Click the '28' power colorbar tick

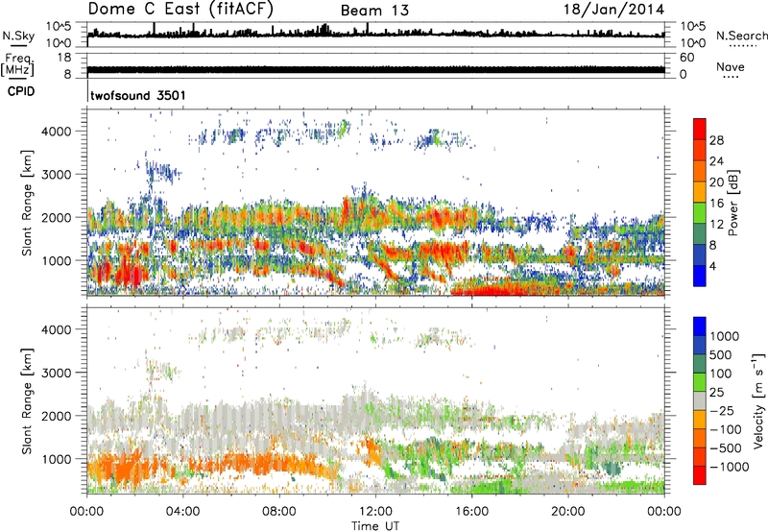click(x=716, y=140)
